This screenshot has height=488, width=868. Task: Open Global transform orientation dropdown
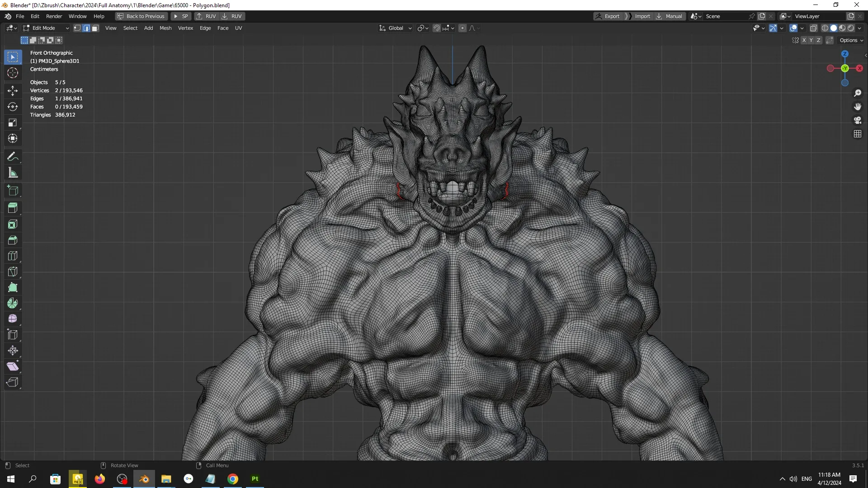[x=395, y=28]
